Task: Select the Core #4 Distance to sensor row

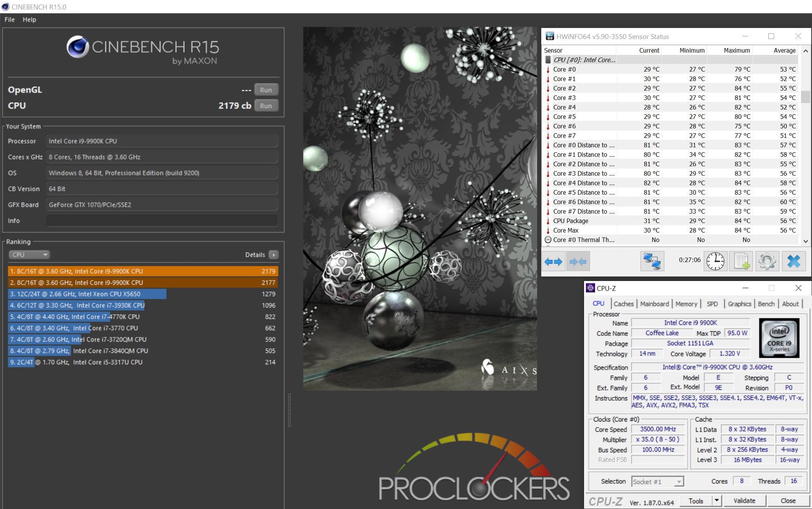Action: click(x=671, y=183)
